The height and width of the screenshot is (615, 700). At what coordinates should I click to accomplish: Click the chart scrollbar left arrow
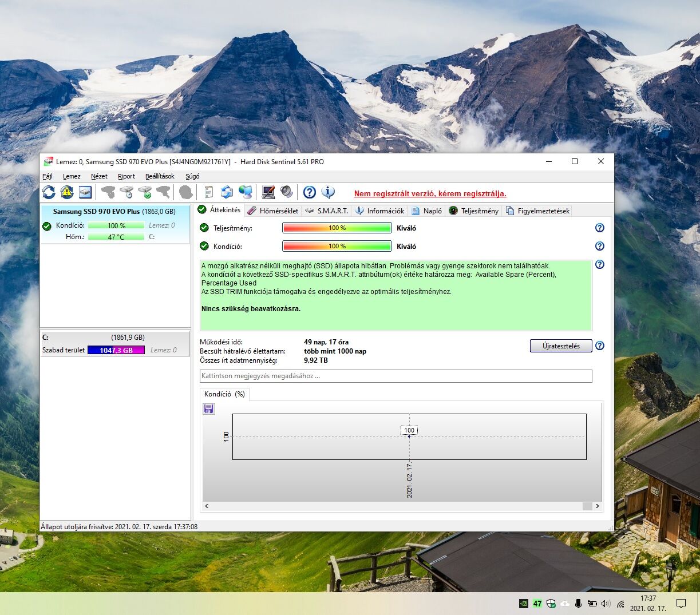(x=207, y=506)
